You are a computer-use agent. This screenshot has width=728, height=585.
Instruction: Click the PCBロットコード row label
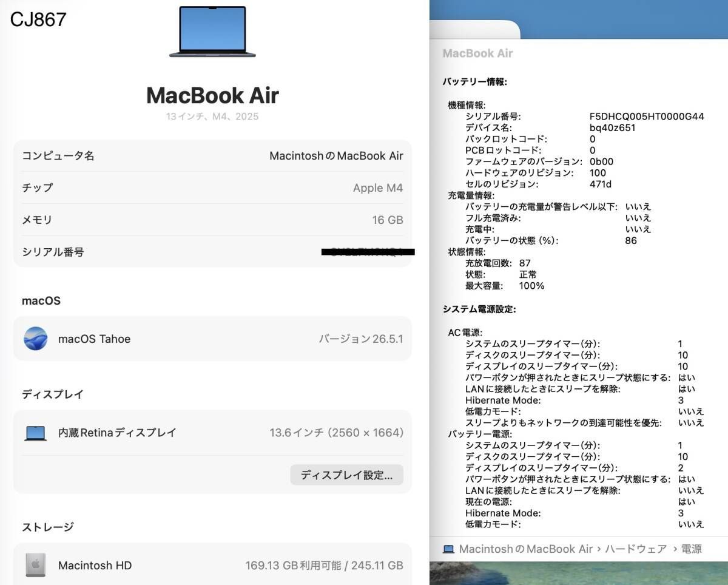click(x=503, y=150)
